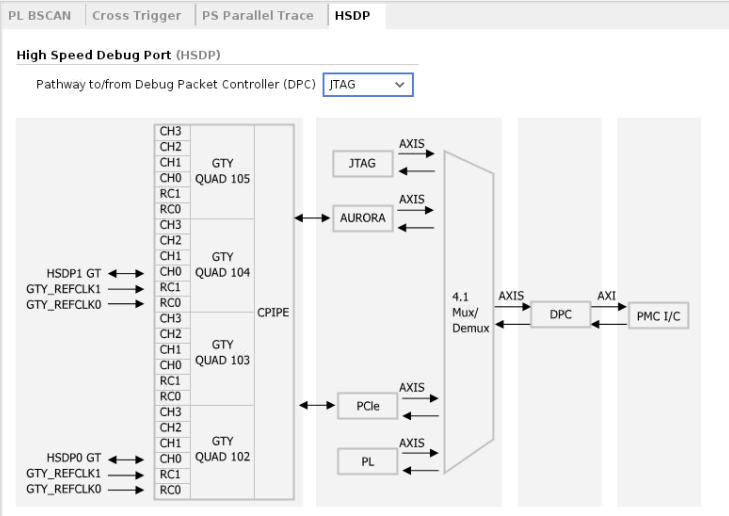Click the DPC block
Screen dimensions: 729x516
point(559,315)
